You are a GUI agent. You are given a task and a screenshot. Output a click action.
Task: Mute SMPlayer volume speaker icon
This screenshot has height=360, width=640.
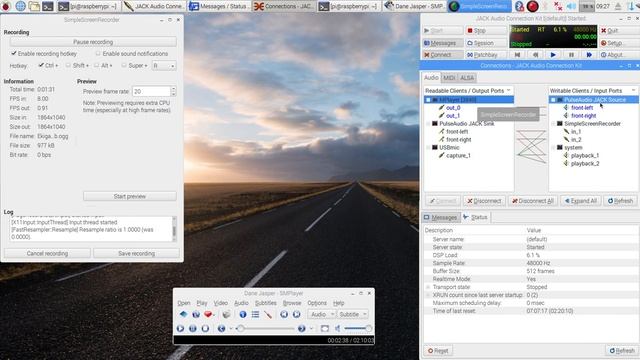[x=338, y=328]
